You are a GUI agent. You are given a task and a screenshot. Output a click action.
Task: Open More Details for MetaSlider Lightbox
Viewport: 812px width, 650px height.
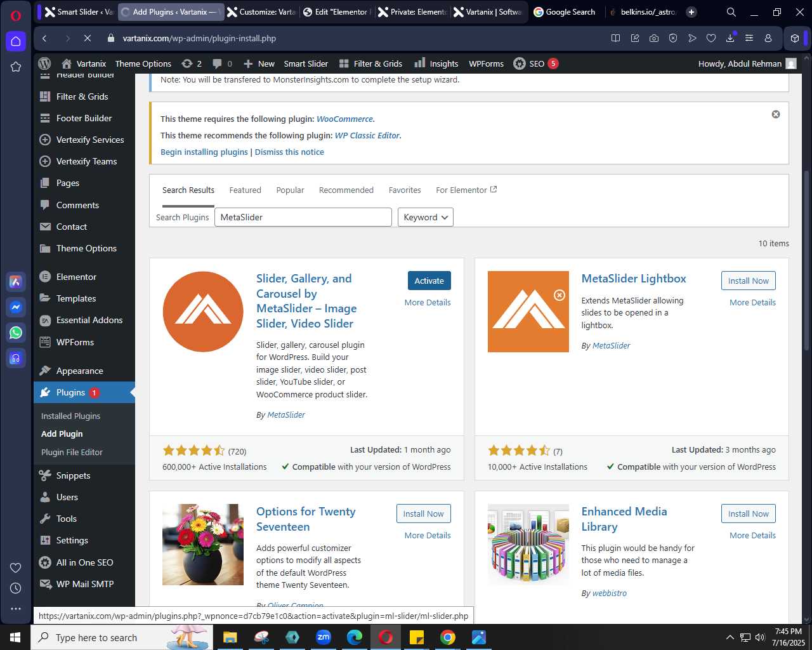tap(752, 303)
